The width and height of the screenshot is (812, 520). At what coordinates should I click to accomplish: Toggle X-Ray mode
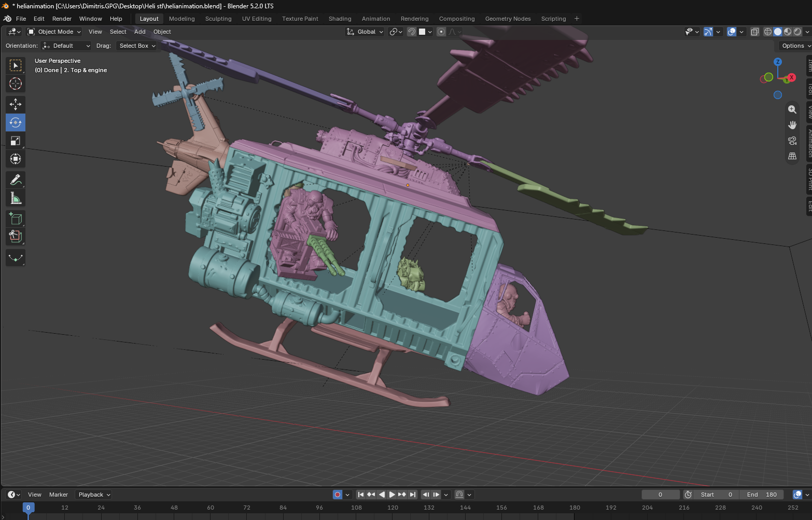(755, 32)
